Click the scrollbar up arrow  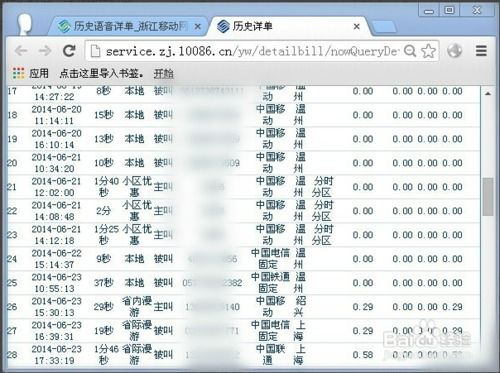pos(488,94)
